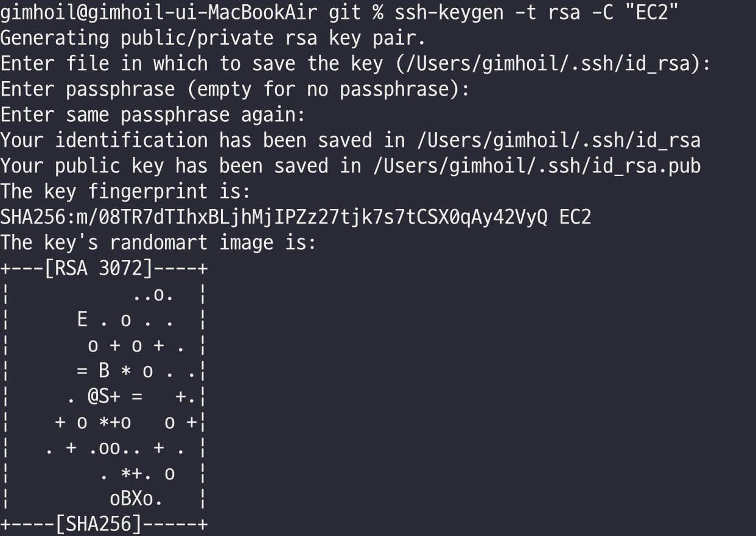Viewport: 756px width, 536px height.
Task: Click the prompt gimhoil@gimhoil-ui-MacBookAir
Action: 158,13
